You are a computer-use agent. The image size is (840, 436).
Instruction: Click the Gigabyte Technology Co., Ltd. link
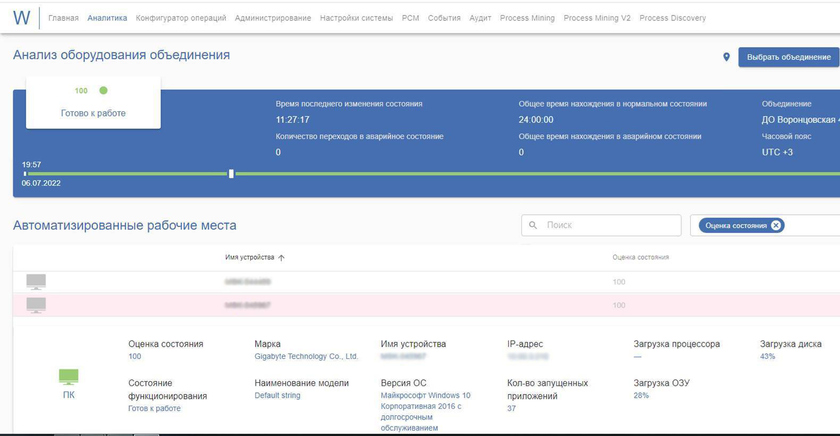coord(306,356)
